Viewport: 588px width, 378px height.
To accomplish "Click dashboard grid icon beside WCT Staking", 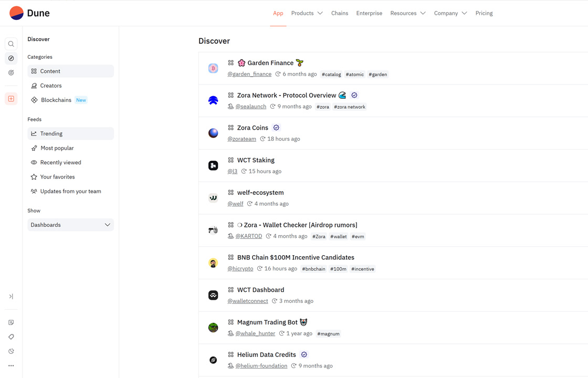I will tap(231, 160).
